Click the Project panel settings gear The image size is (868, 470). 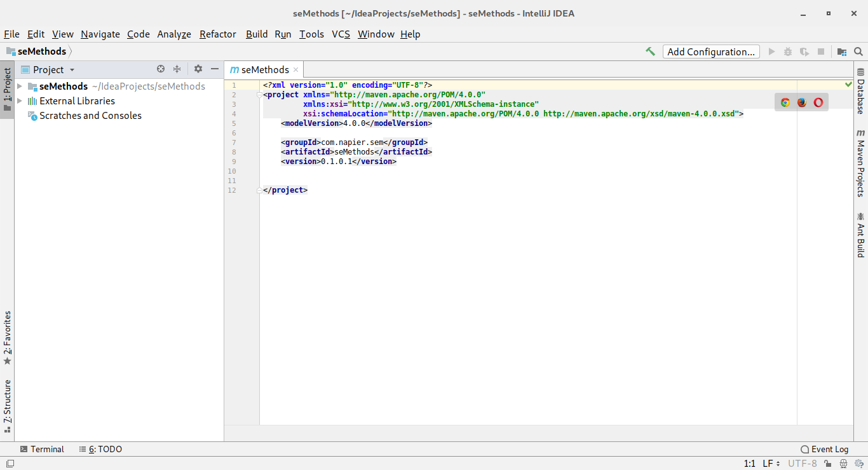(x=198, y=69)
